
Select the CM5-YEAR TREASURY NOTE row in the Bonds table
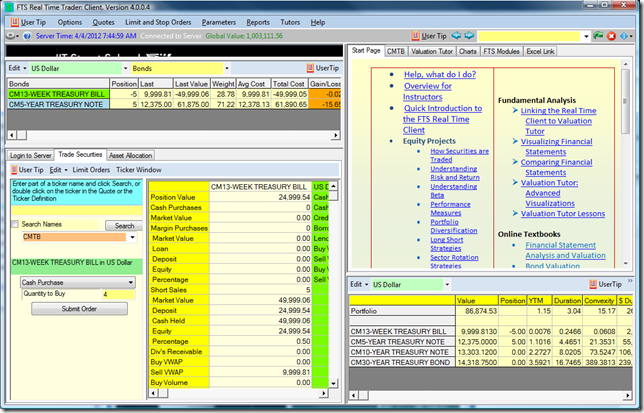click(174, 104)
